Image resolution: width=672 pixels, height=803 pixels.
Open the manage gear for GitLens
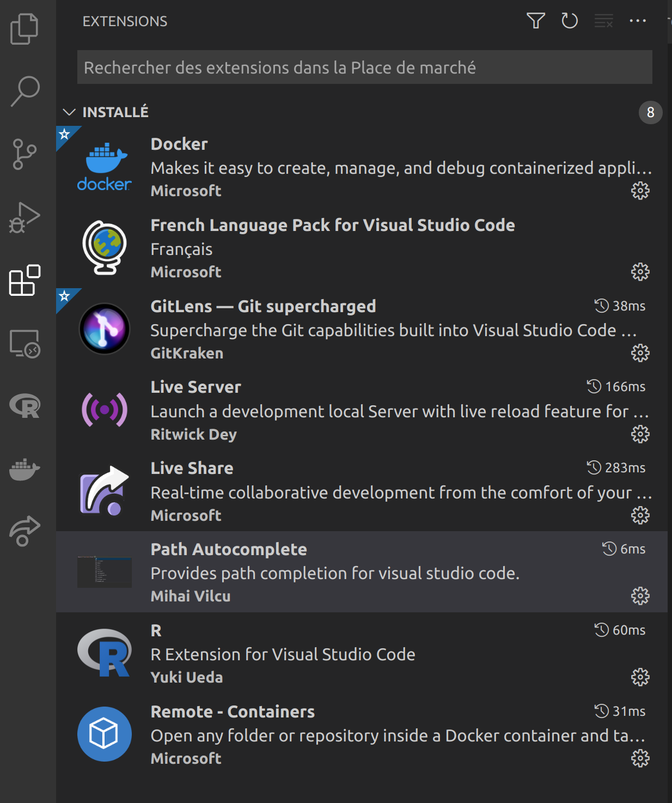640,353
